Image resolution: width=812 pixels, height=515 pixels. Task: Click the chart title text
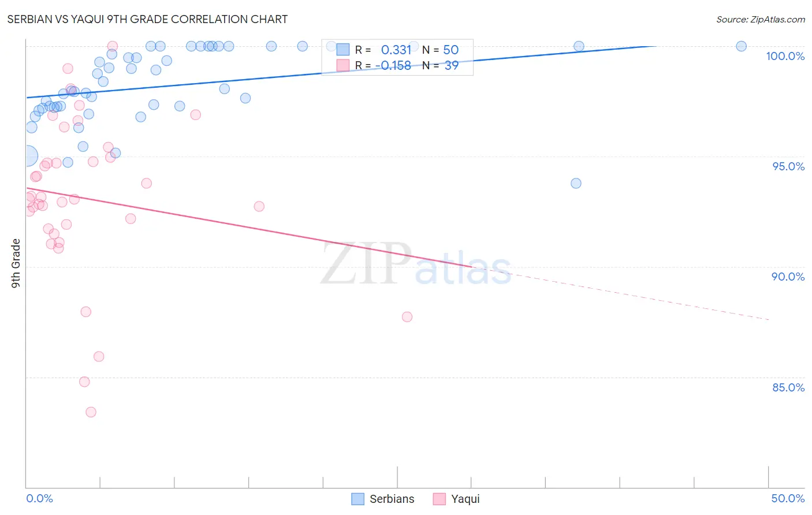pyautogui.click(x=147, y=19)
